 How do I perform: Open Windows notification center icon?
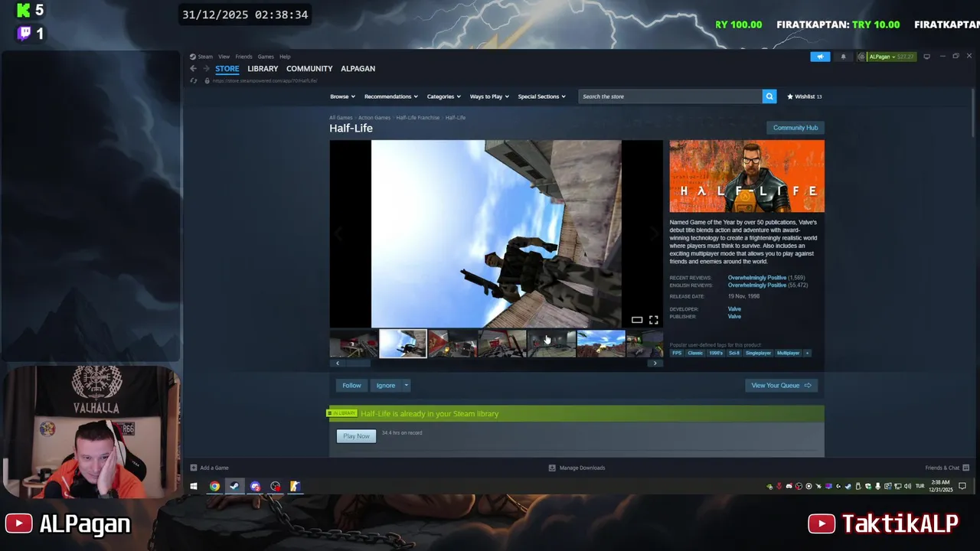pyautogui.click(x=962, y=486)
